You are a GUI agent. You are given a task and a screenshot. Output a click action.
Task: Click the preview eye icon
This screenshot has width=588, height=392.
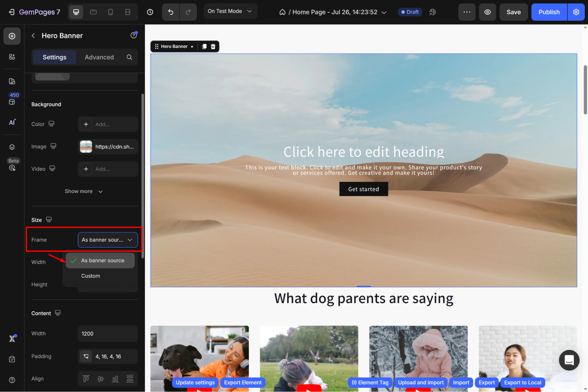pyautogui.click(x=487, y=12)
